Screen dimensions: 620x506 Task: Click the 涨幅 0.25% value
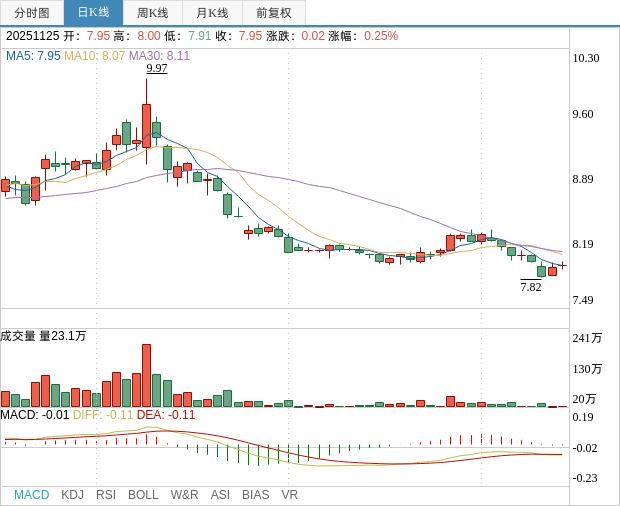(381, 36)
